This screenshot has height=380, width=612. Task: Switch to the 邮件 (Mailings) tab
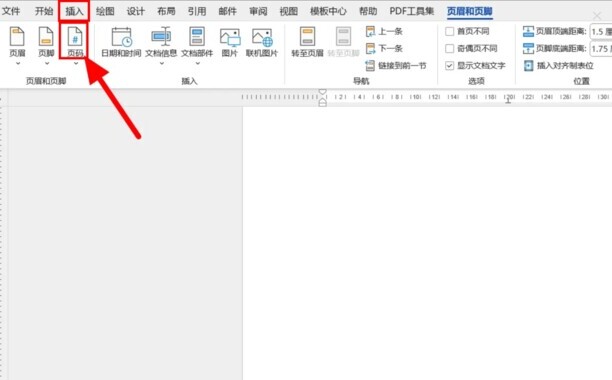(x=228, y=11)
